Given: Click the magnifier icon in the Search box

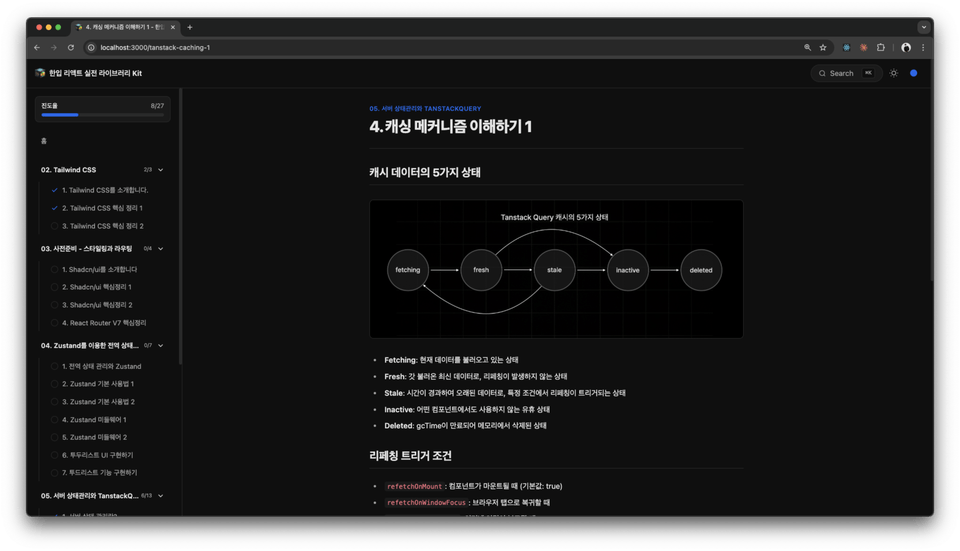Looking at the screenshot, I should pyautogui.click(x=822, y=73).
